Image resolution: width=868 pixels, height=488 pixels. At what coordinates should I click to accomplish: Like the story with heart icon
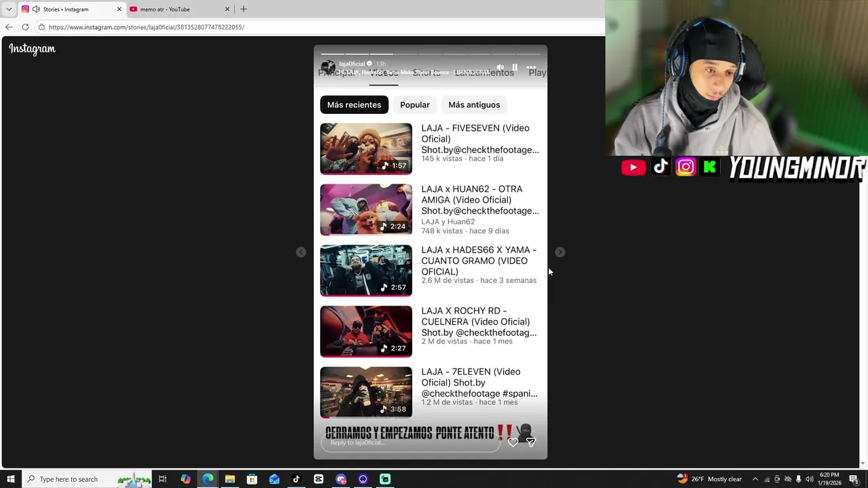click(x=513, y=442)
